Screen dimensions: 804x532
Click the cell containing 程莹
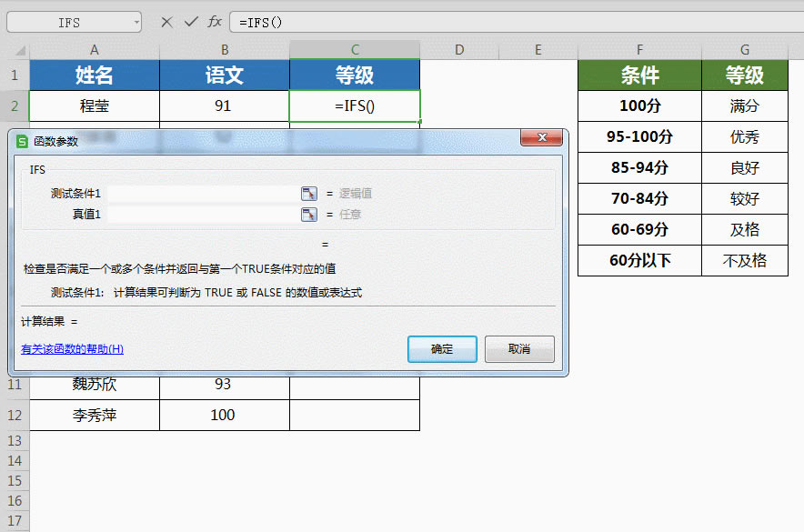[x=95, y=106]
